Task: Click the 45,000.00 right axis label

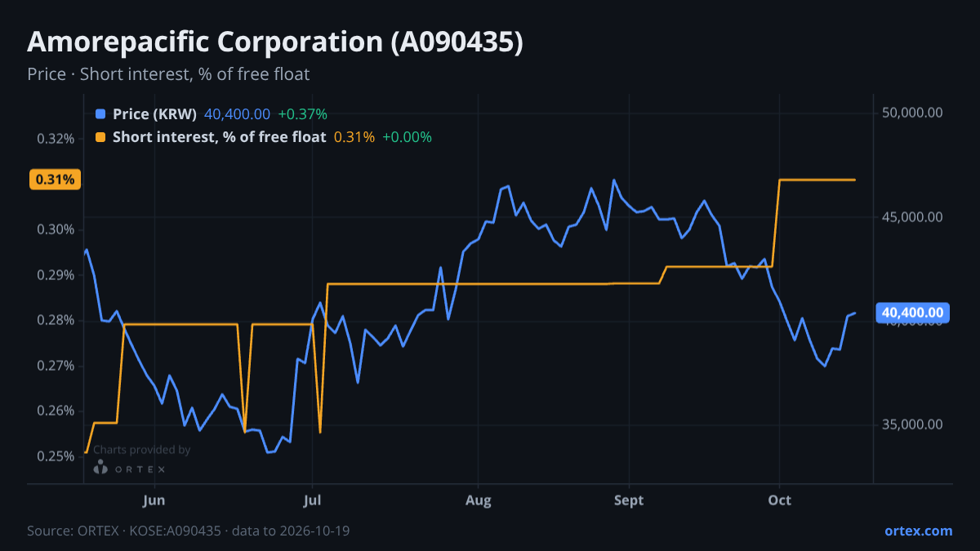Action: pyautogui.click(x=912, y=217)
